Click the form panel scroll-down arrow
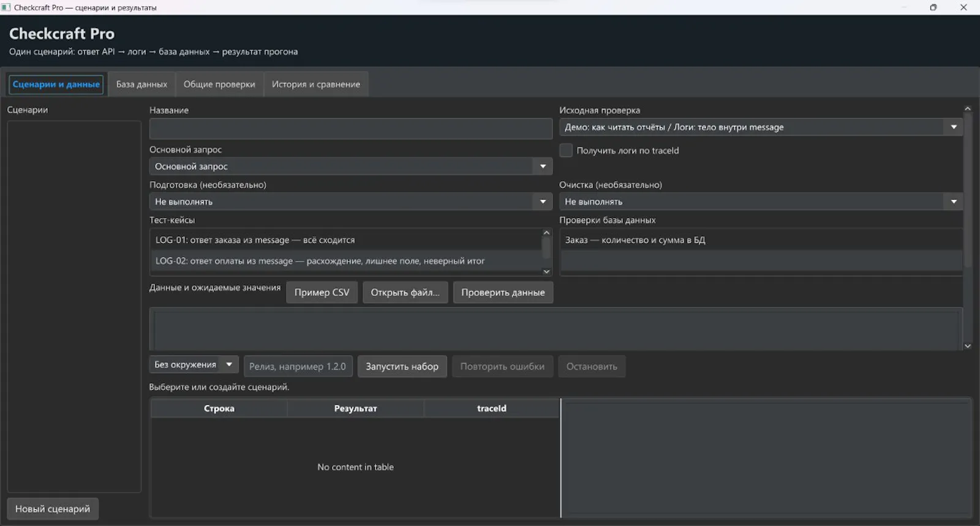Screen dimensions: 980x526 [968, 346]
